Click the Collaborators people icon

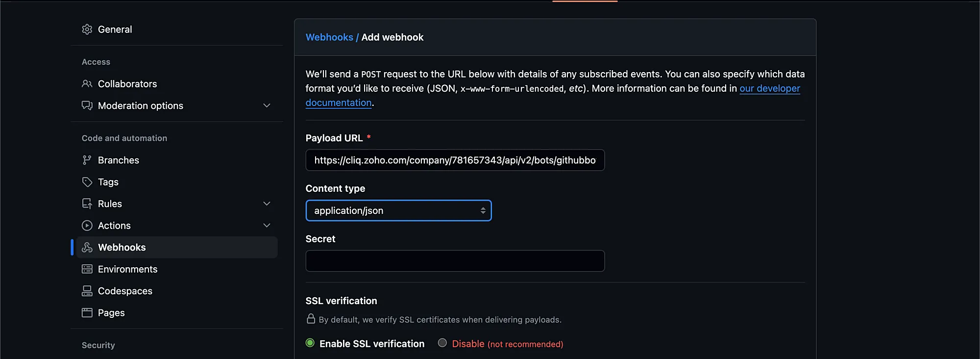click(x=87, y=84)
